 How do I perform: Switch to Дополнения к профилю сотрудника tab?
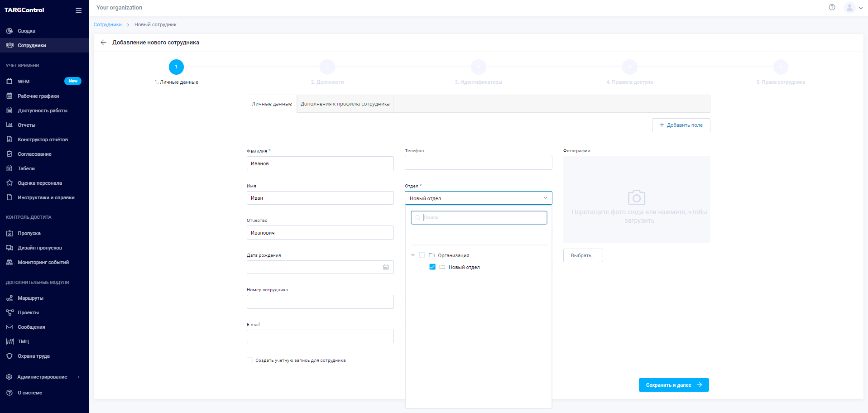(x=345, y=104)
